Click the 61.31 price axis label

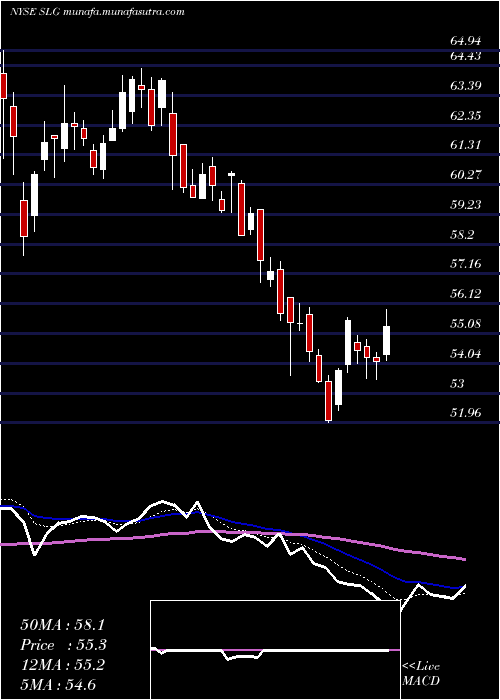coord(466,145)
